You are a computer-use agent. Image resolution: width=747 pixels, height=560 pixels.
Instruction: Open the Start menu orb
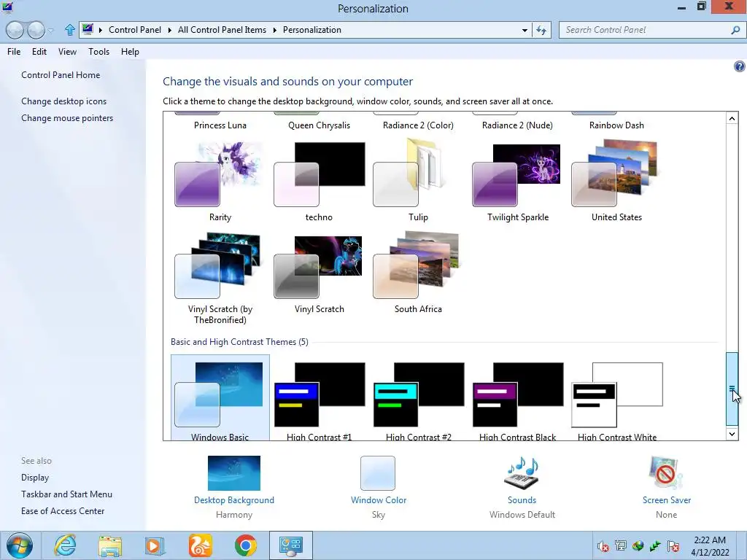(20, 545)
